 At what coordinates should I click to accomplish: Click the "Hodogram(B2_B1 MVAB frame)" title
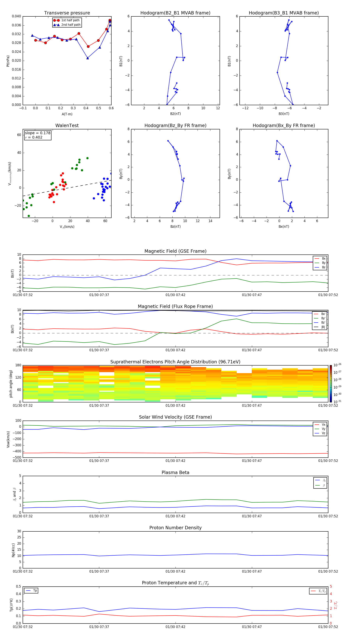tap(175, 13)
